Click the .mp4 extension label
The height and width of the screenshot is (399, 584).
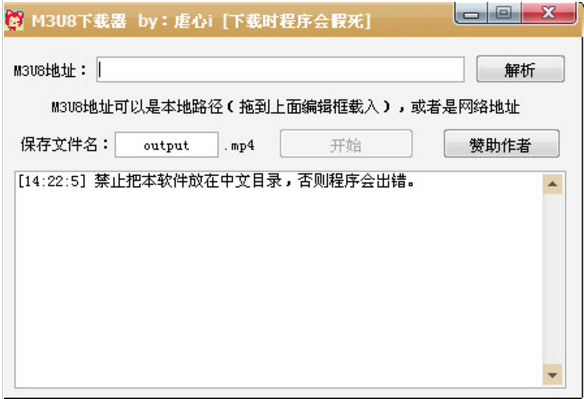tap(239, 146)
